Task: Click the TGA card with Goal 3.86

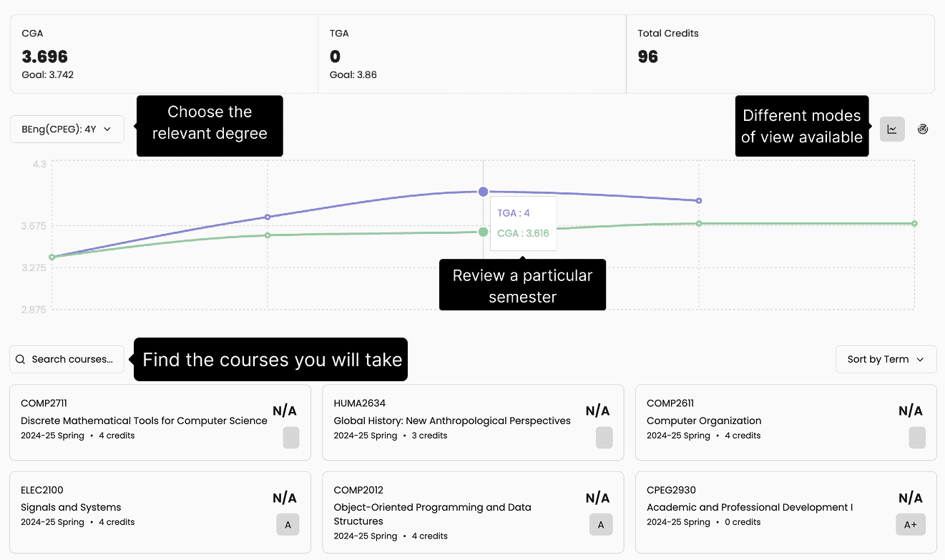Action: pyautogui.click(x=472, y=54)
